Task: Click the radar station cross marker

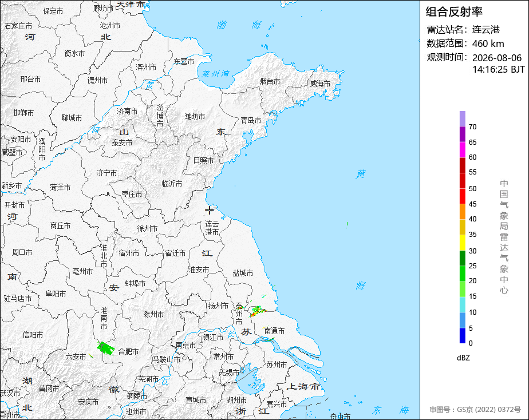Action: pyautogui.click(x=209, y=211)
